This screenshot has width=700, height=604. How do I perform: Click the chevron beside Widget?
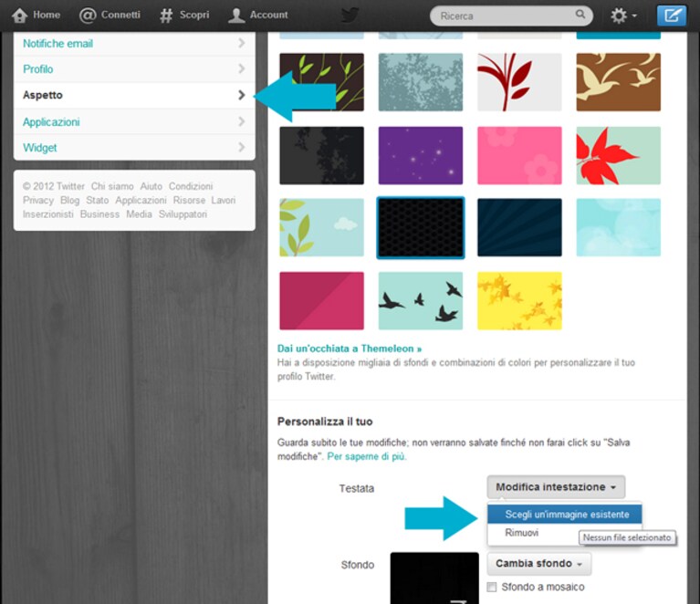click(242, 147)
